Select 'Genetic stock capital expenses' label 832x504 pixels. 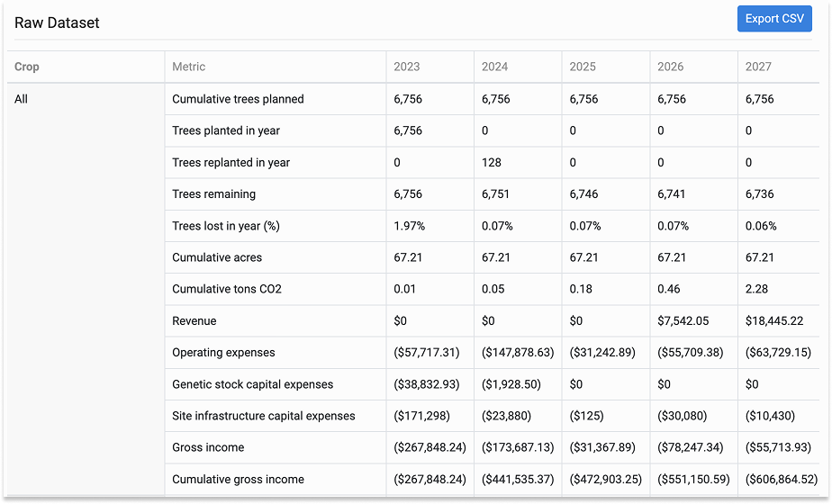(252, 384)
